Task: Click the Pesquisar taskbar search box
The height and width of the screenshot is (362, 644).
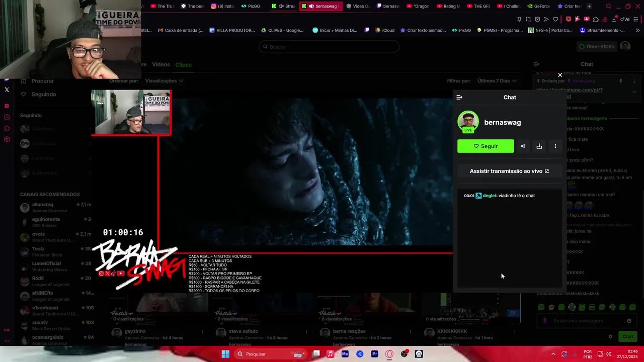Action: [x=270, y=354]
